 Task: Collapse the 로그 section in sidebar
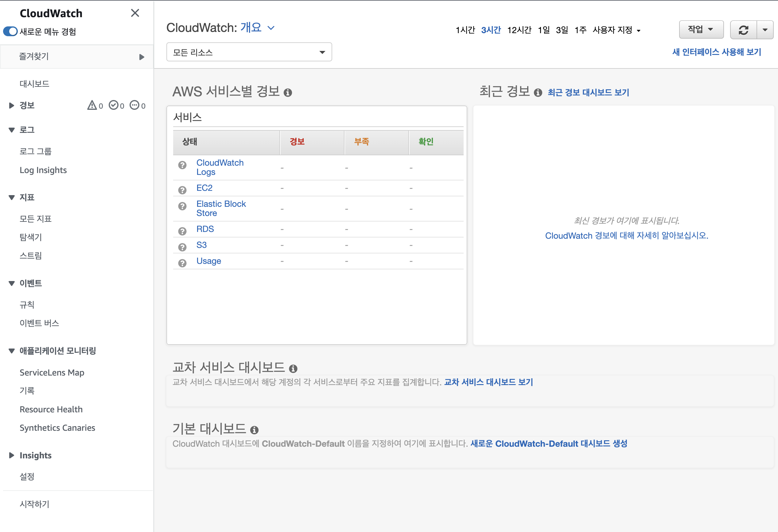tap(12, 130)
